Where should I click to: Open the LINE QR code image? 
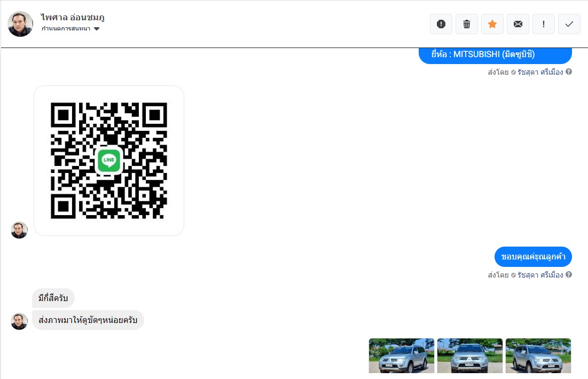(x=109, y=161)
